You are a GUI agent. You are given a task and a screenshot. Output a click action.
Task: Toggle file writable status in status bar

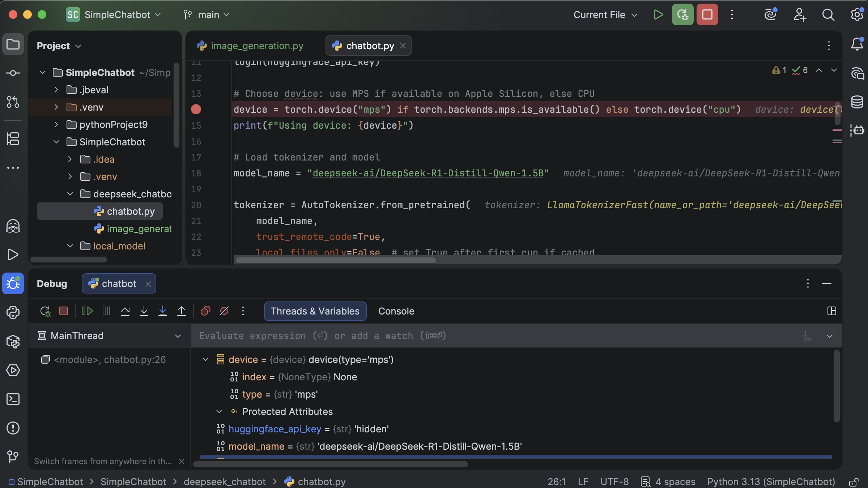854,481
